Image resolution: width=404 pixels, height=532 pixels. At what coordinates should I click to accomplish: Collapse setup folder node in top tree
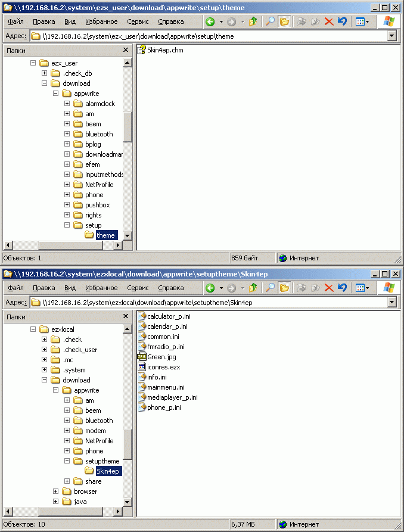click(67, 225)
